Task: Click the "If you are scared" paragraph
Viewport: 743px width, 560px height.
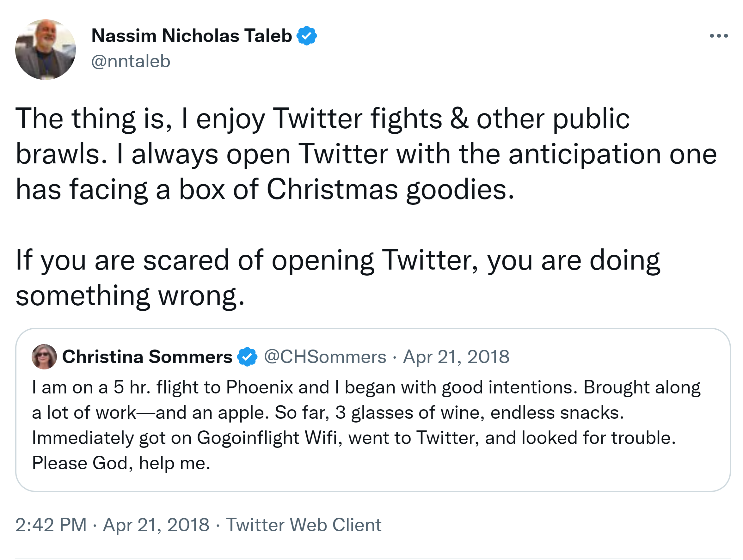Action: coord(338,260)
